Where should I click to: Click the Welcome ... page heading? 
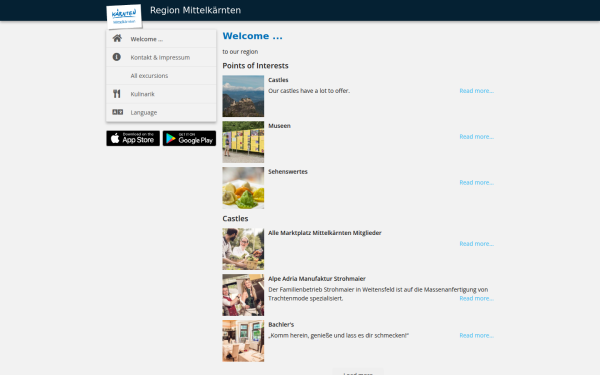pos(253,36)
